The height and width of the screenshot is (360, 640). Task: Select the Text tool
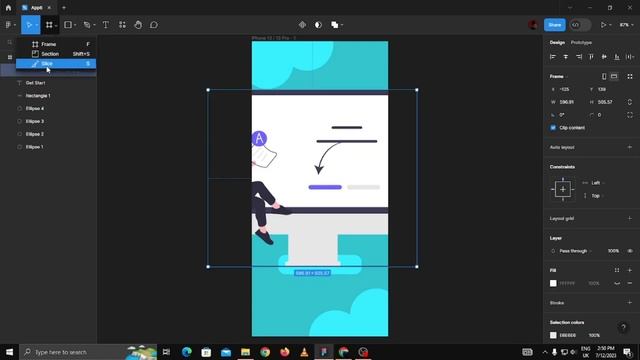pyautogui.click(x=106, y=25)
